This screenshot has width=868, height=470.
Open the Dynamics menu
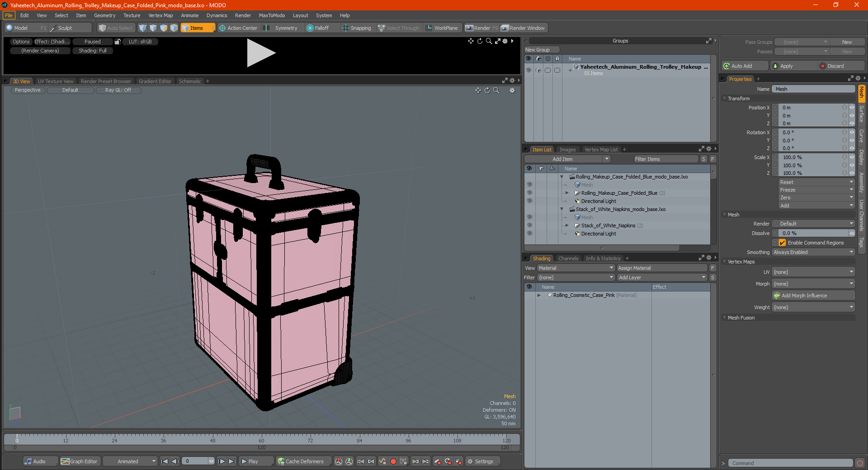click(217, 15)
